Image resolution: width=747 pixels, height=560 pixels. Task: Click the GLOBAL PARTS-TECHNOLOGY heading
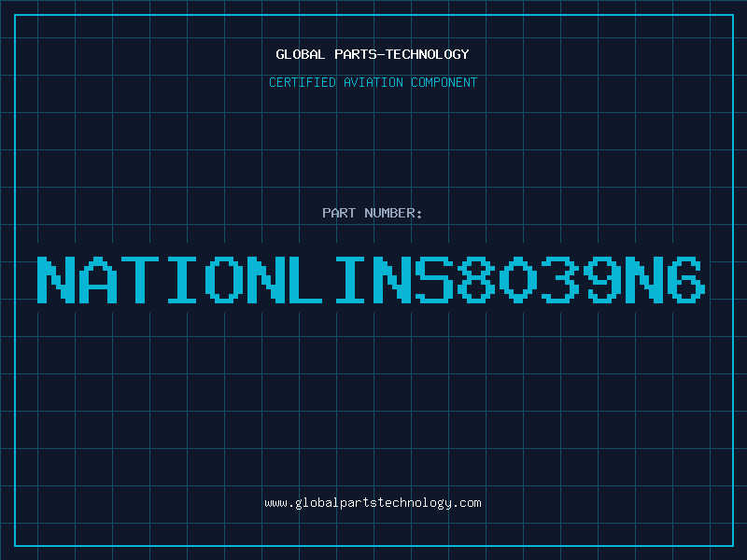click(x=373, y=54)
